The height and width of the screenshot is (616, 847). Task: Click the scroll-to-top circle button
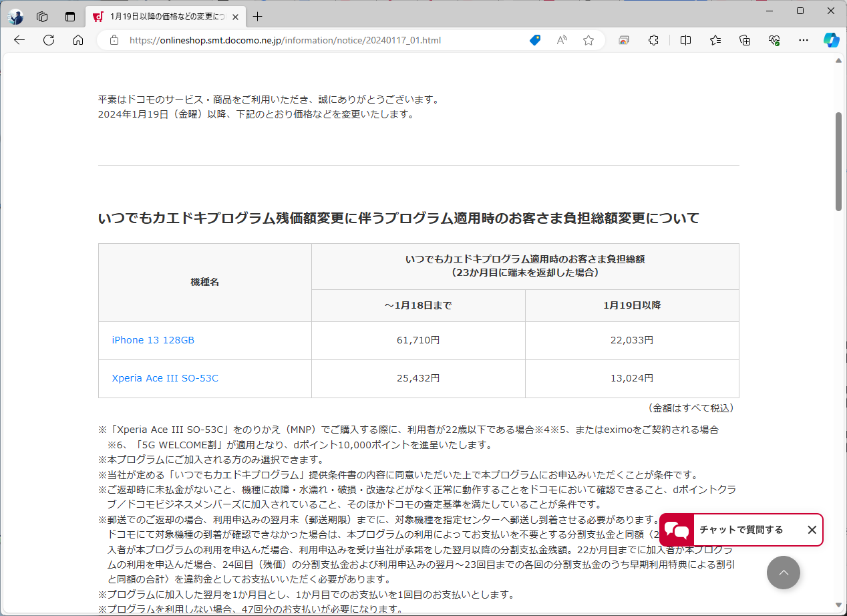[x=783, y=573]
